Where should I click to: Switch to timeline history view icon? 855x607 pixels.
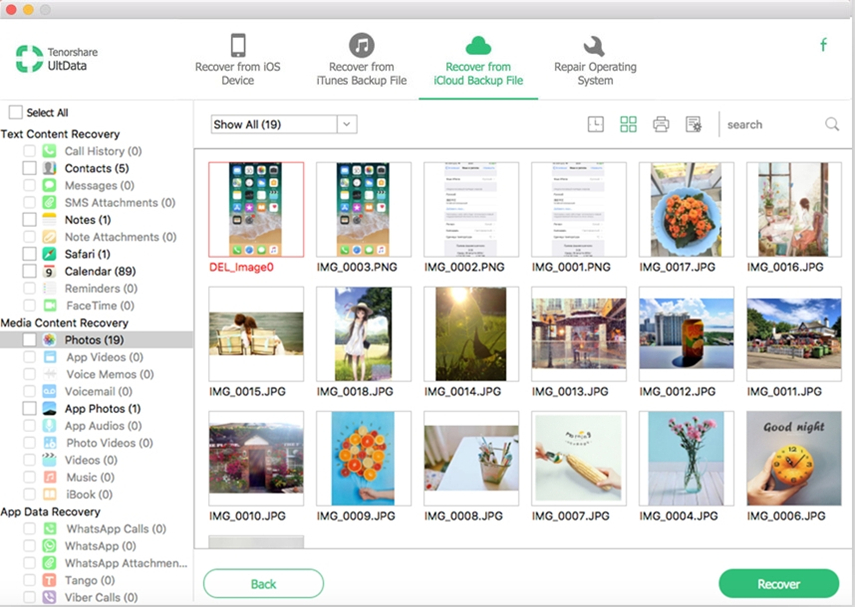coord(595,124)
